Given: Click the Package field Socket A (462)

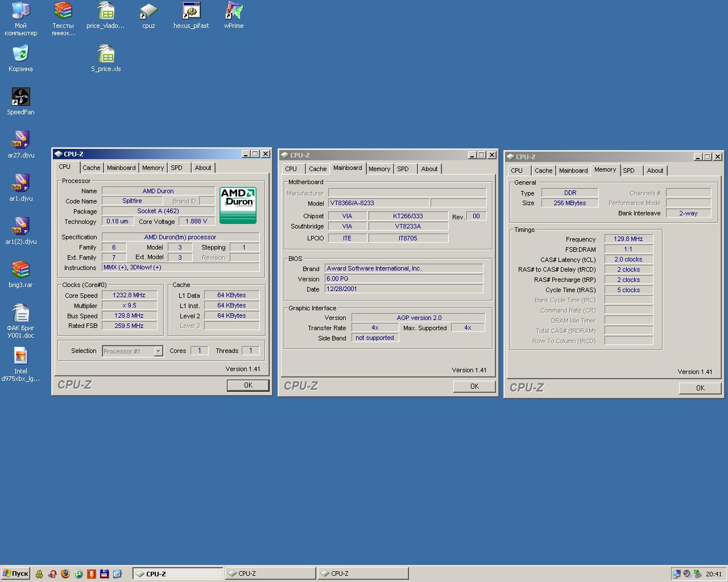Looking at the screenshot, I should click(x=158, y=211).
